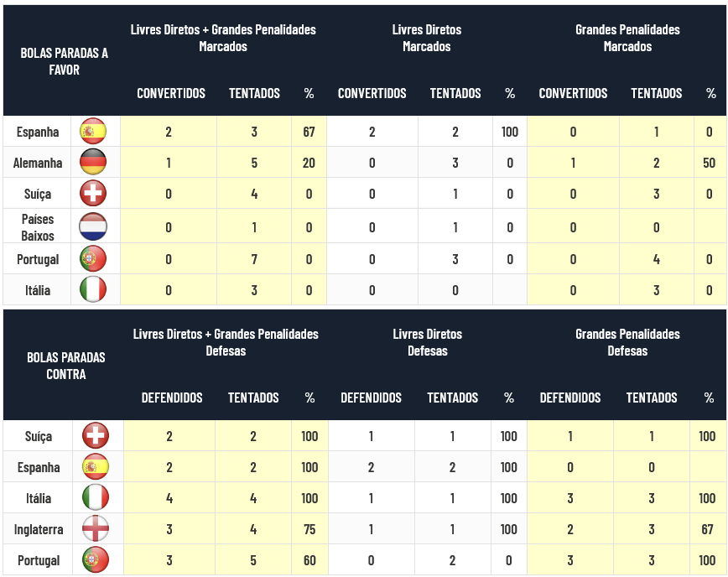
Task: Select the 'Inglaterra' team name
Action: [x=39, y=530]
